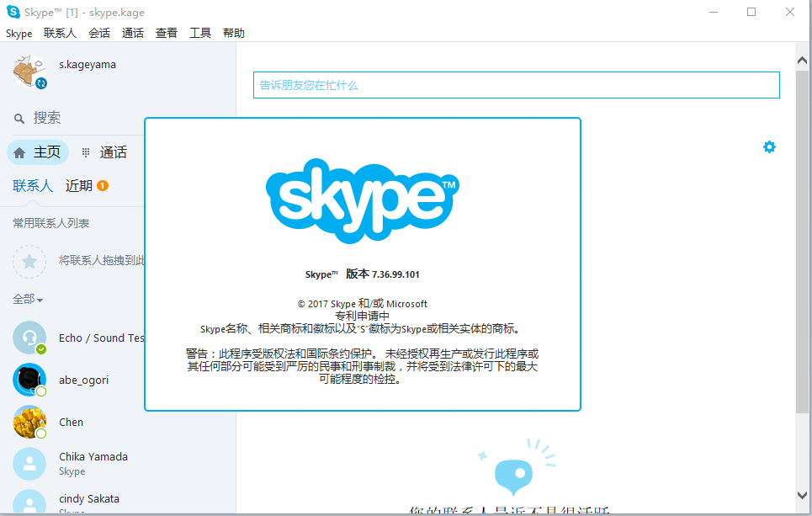Click the 常用联系人列表 favorites heading
This screenshot has width=812, height=516.
[50, 223]
